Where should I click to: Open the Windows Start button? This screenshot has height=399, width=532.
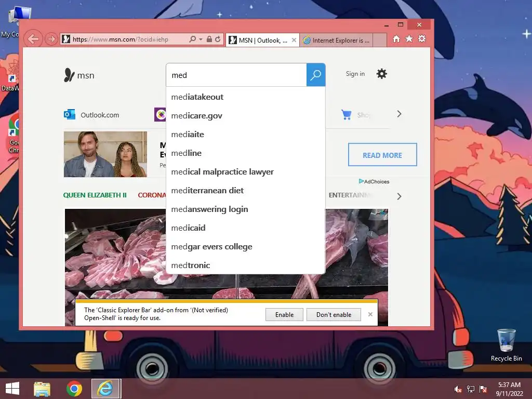point(12,389)
